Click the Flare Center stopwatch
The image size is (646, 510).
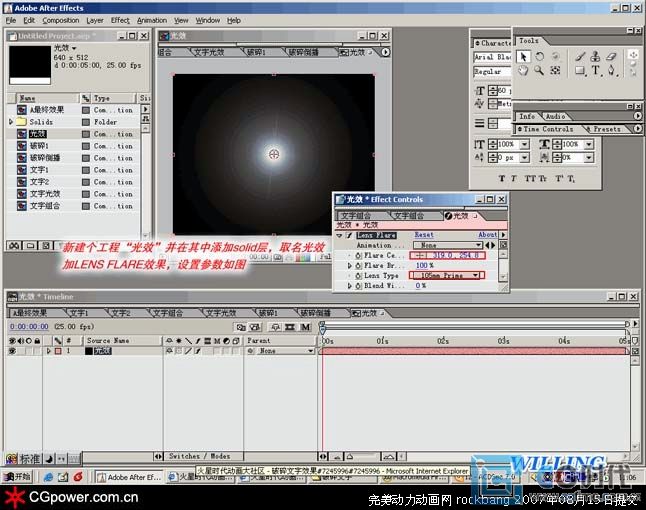pyautogui.click(x=358, y=255)
